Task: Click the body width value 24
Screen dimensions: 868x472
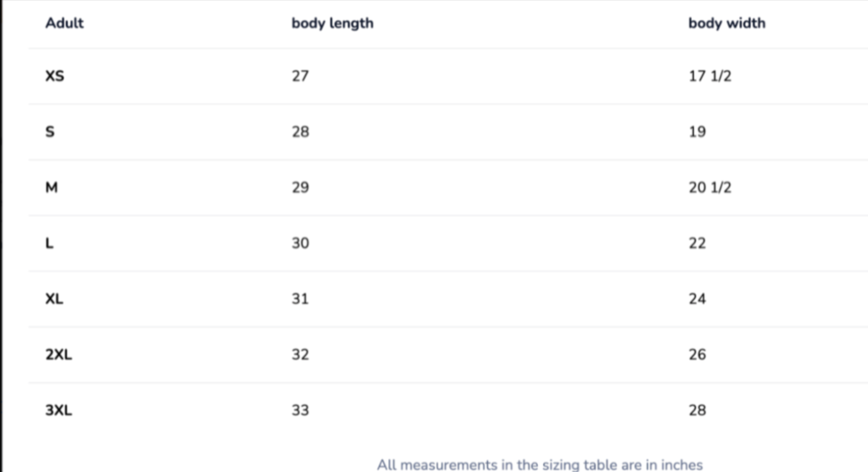Action: 697,299
